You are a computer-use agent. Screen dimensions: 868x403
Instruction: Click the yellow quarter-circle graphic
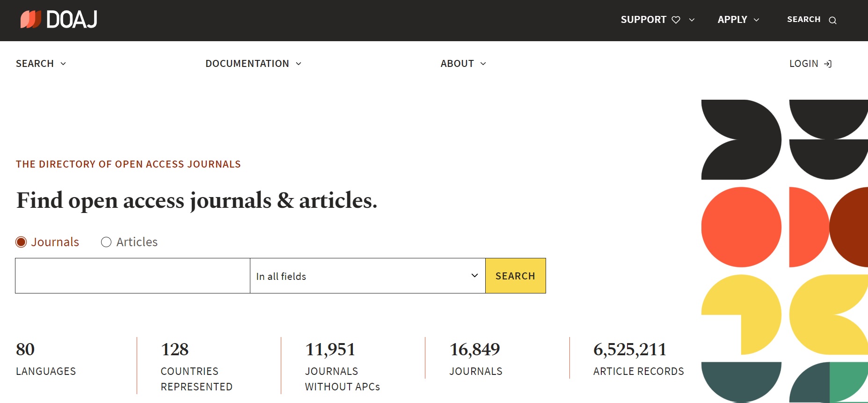coord(741,315)
